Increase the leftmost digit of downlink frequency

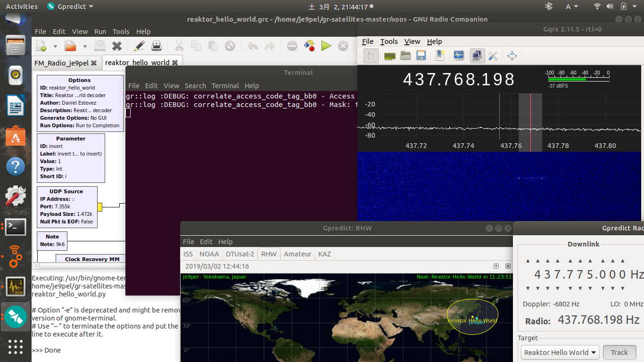click(528, 261)
